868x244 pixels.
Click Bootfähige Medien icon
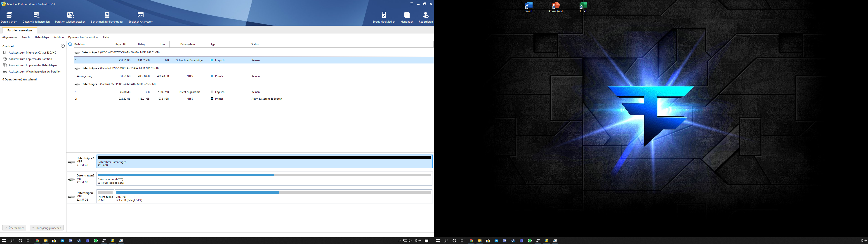click(384, 17)
